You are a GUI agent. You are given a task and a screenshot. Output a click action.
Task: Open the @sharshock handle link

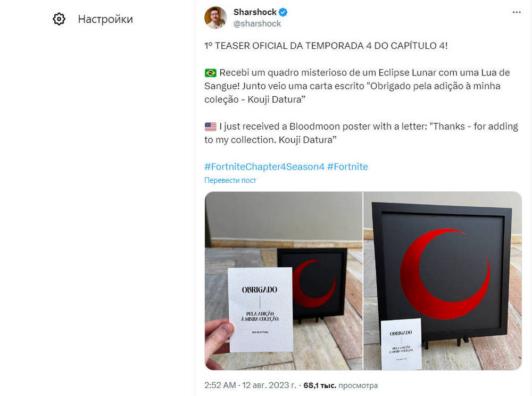(257, 24)
